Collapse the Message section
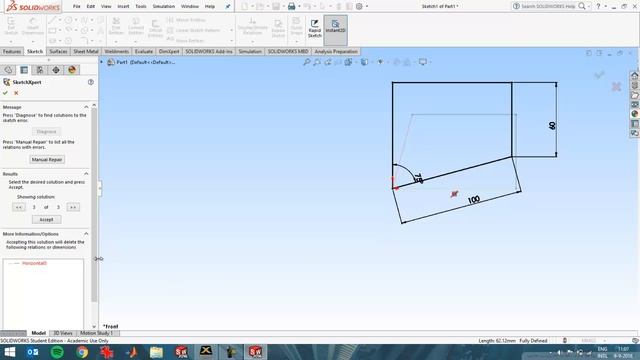 click(86, 107)
